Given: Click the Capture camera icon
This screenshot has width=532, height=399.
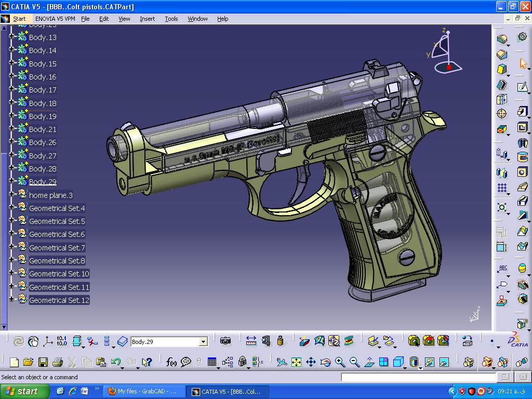Looking at the screenshot, I should click(225, 341).
